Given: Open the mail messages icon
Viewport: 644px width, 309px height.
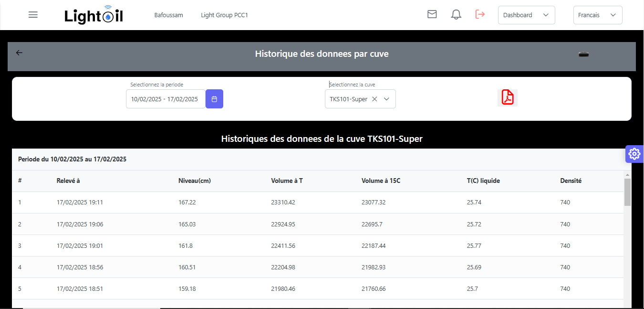Looking at the screenshot, I should (x=432, y=14).
